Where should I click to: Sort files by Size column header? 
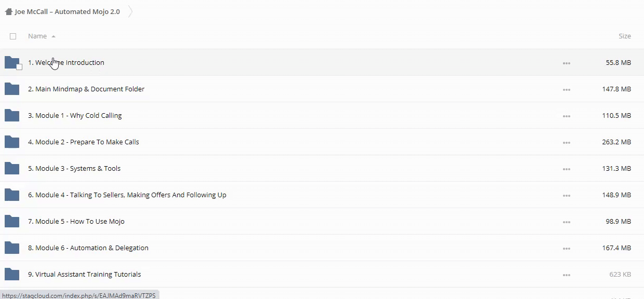point(624,36)
